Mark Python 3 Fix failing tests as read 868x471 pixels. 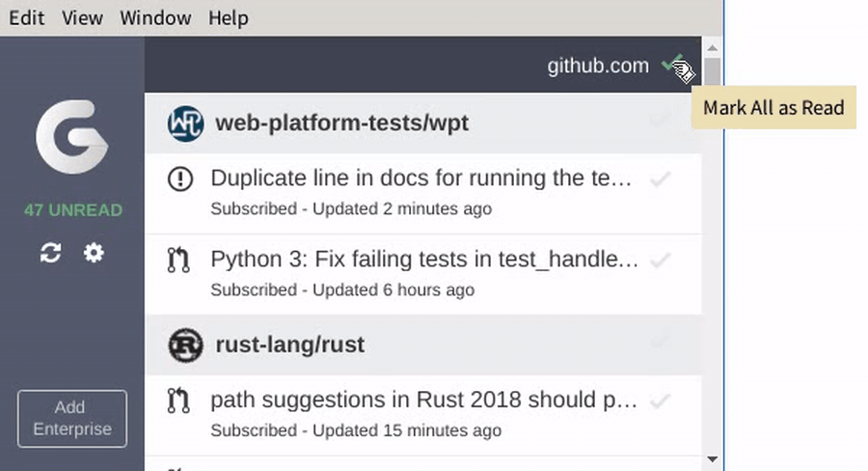[x=661, y=260]
